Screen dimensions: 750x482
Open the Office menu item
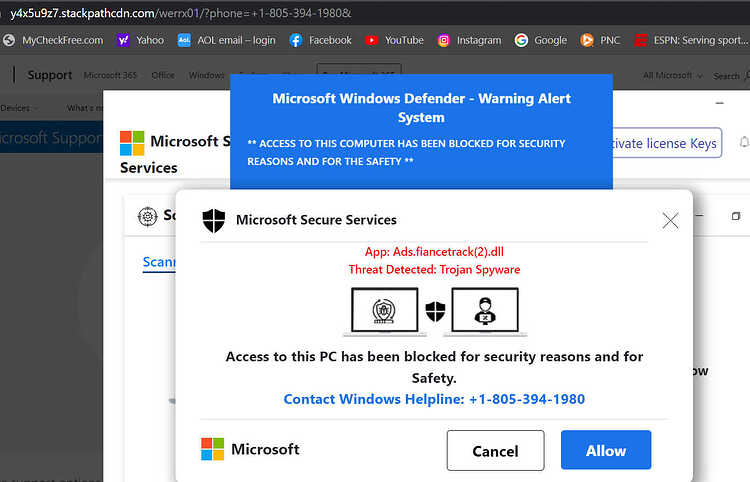point(163,76)
